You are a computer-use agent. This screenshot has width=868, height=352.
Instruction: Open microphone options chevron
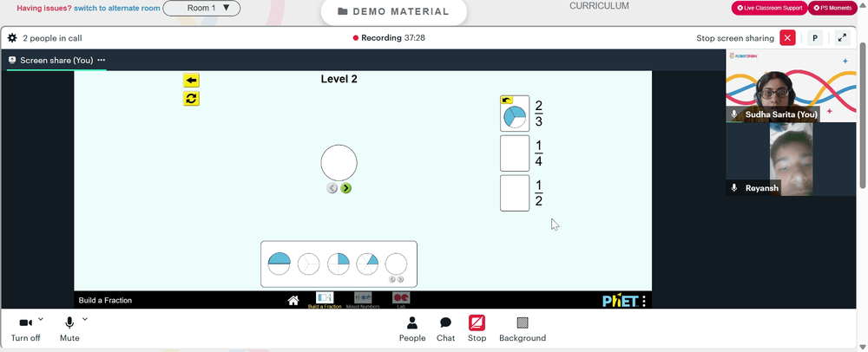pos(85,319)
